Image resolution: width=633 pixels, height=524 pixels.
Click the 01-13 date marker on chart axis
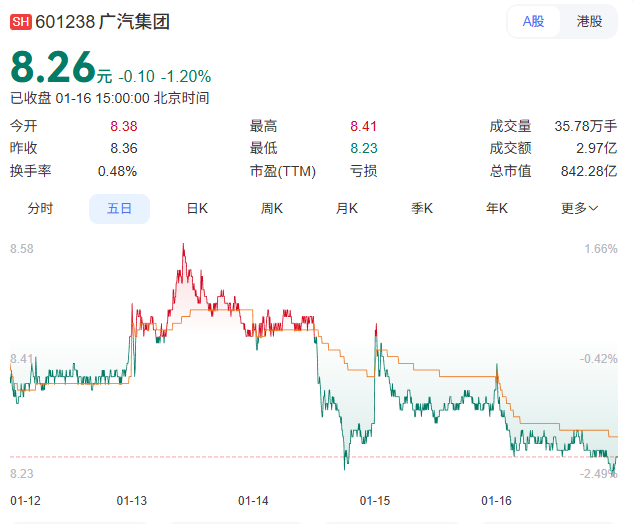click(132, 500)
